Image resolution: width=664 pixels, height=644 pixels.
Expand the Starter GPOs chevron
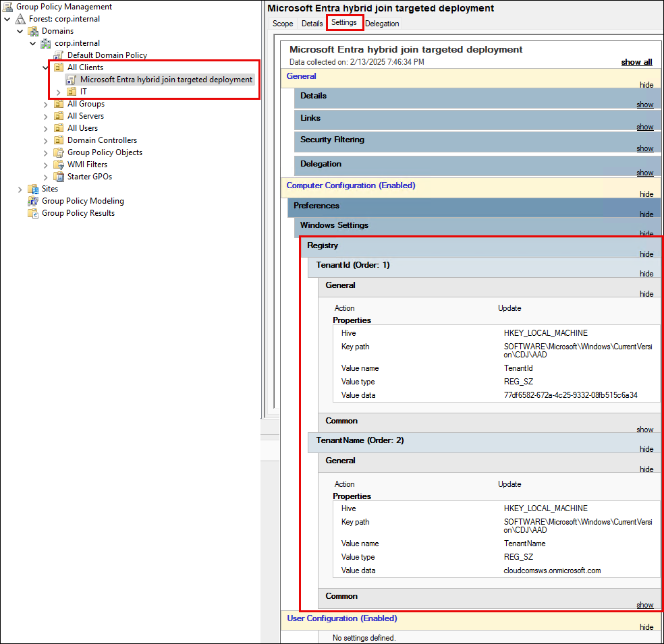coord(46,177)
